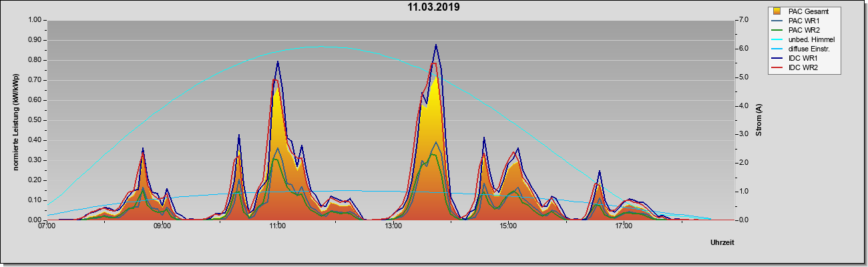Viewport: 868px width, 267px height.
Task: Select the IDC WR2 legend entry
Action: coord(804,67)
